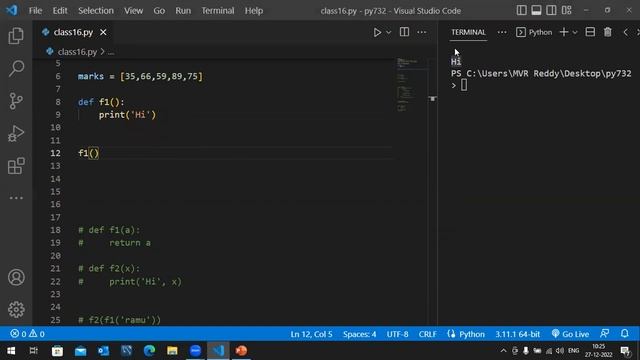Screen dimensions: 640x360
Task: Click Ln 12, Col 5 to go to line
Action: pos(311,334)
